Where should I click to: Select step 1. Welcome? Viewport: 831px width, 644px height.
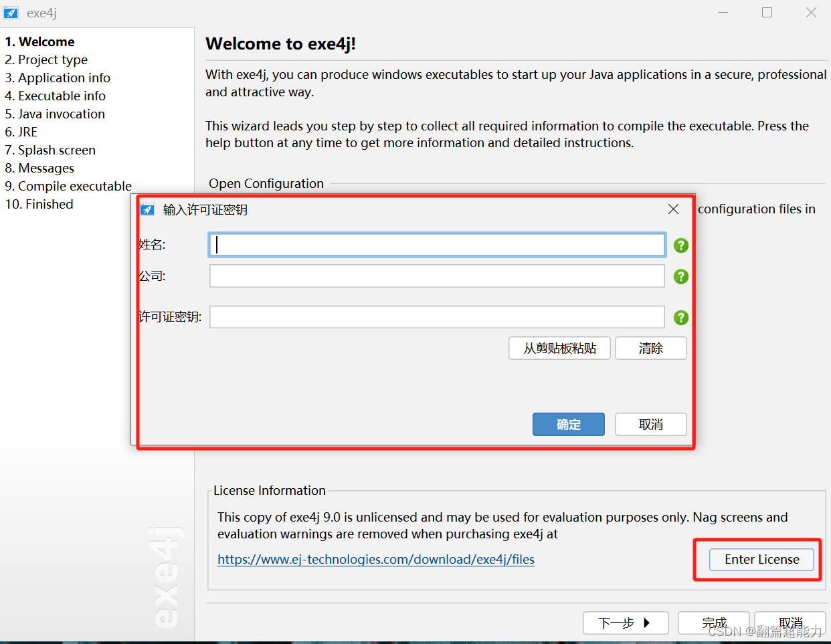pyautogui.click(x=40, y=41)
